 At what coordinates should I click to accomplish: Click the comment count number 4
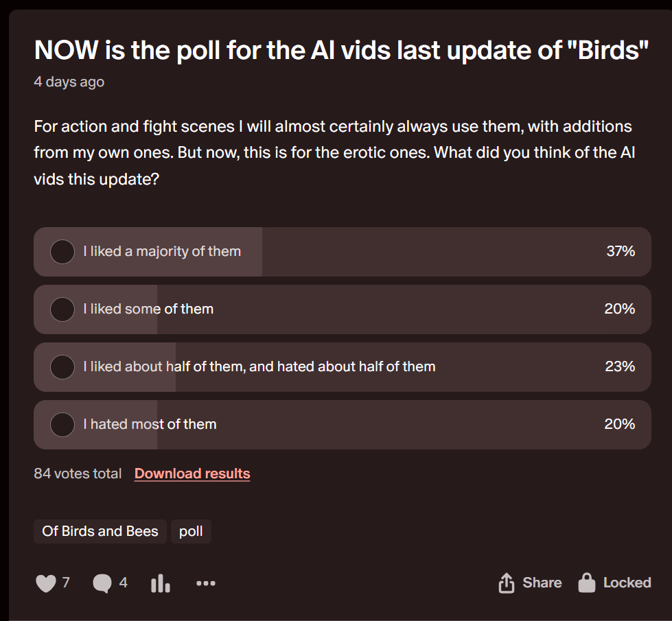point(124,583)
